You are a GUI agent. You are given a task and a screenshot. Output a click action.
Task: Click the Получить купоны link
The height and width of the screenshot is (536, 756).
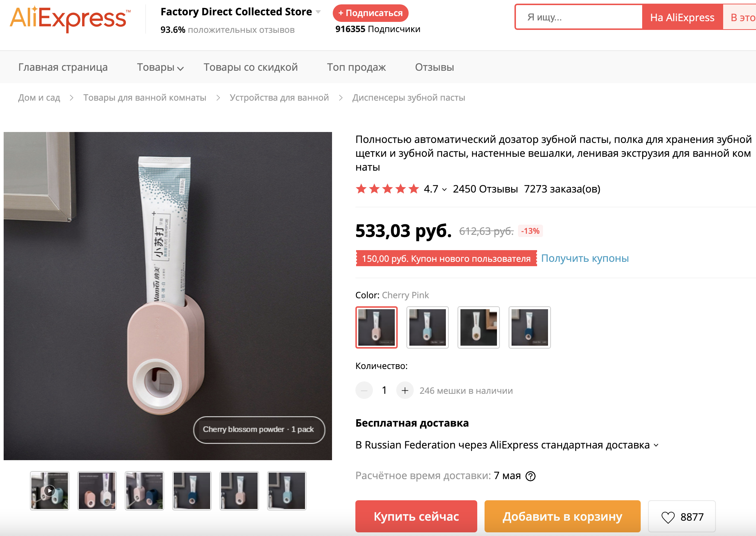pos(585,259)
